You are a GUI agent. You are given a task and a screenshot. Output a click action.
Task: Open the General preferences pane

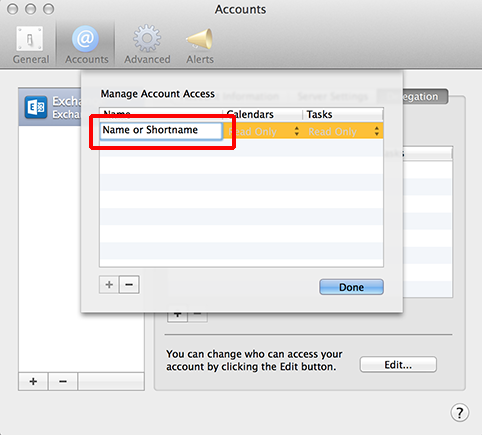30,45
